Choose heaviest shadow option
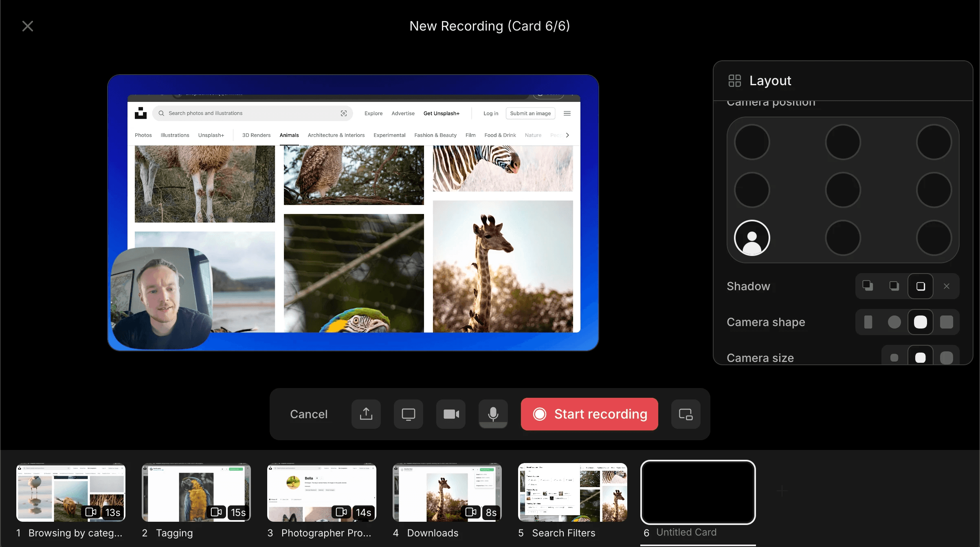 (x=868, y=286)
